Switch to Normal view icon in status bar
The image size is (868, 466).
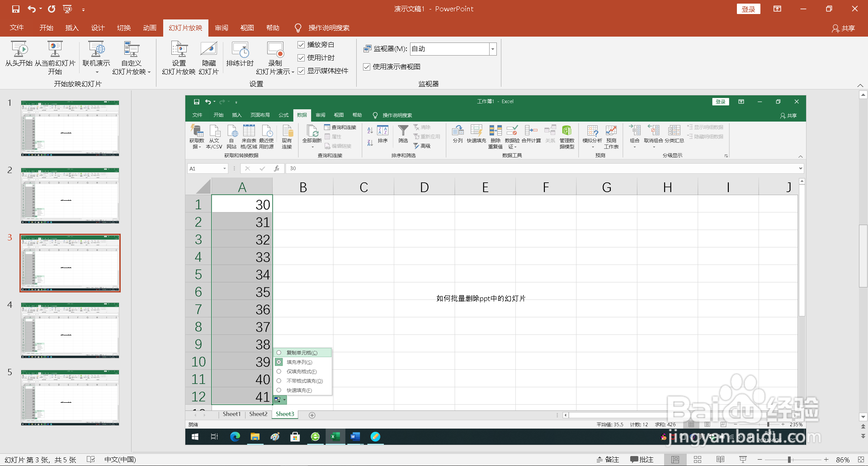[x=675, y=460]
